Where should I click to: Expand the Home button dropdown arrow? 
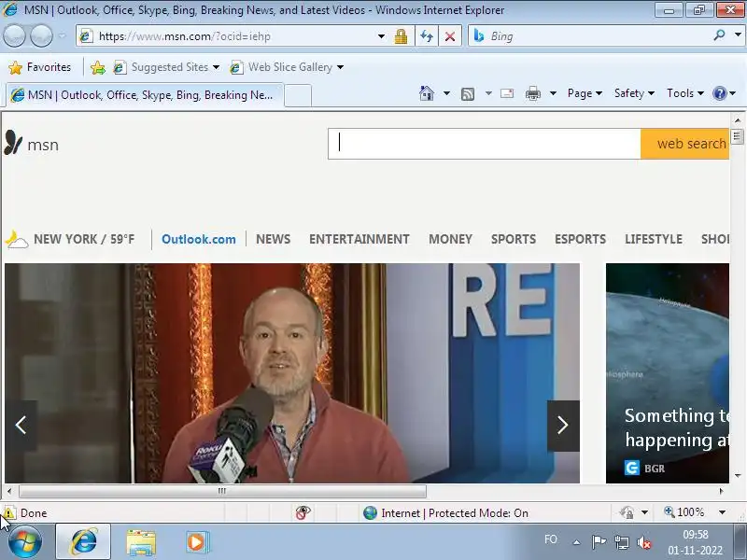click(x=446, y=93)
